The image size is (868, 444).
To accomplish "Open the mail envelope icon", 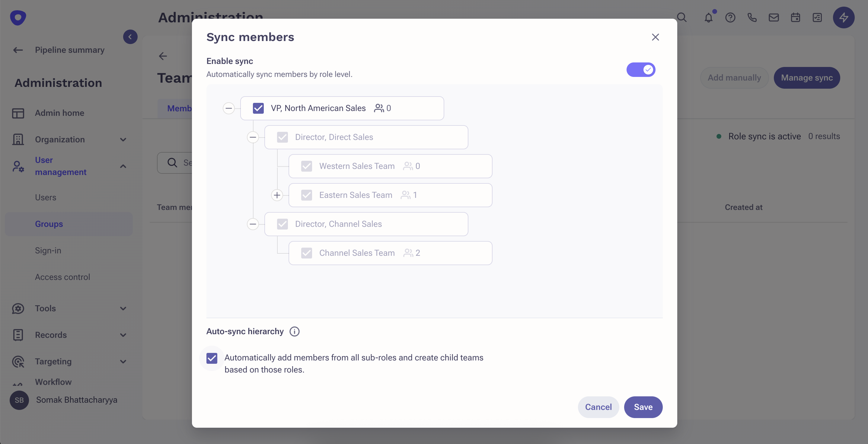I will (x=774, y=17).
